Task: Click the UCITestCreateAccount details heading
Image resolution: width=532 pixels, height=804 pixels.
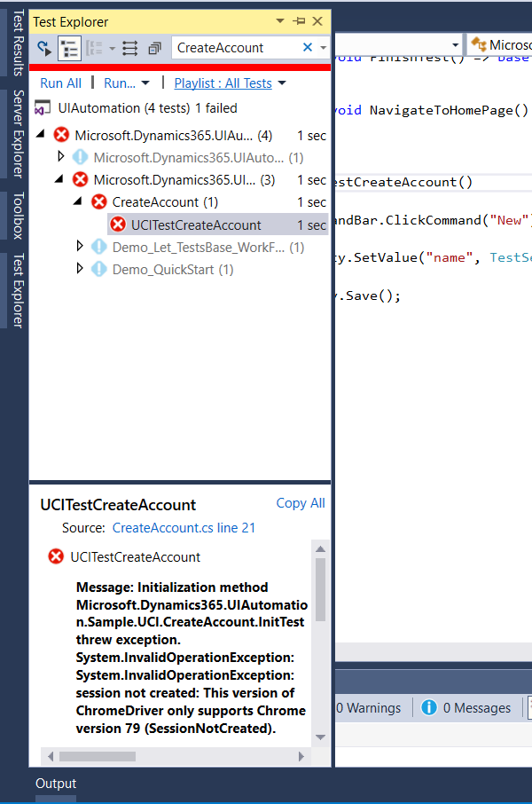Action: tap(118, 505)
